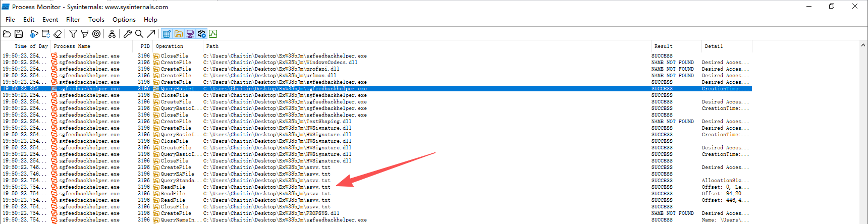Click the Process Monitor title bar icon
The image size is (868, 224).
point(6,7)
